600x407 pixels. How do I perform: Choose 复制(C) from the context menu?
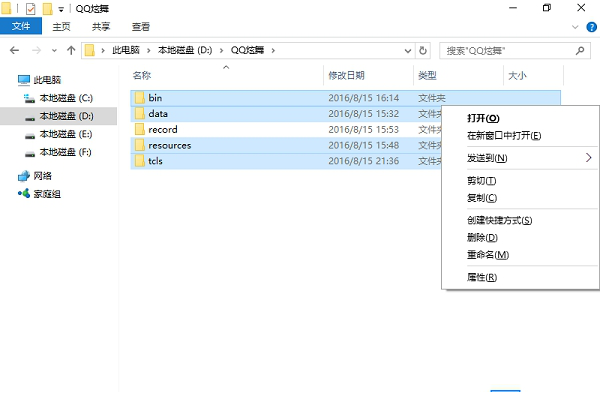click(482, 198)
